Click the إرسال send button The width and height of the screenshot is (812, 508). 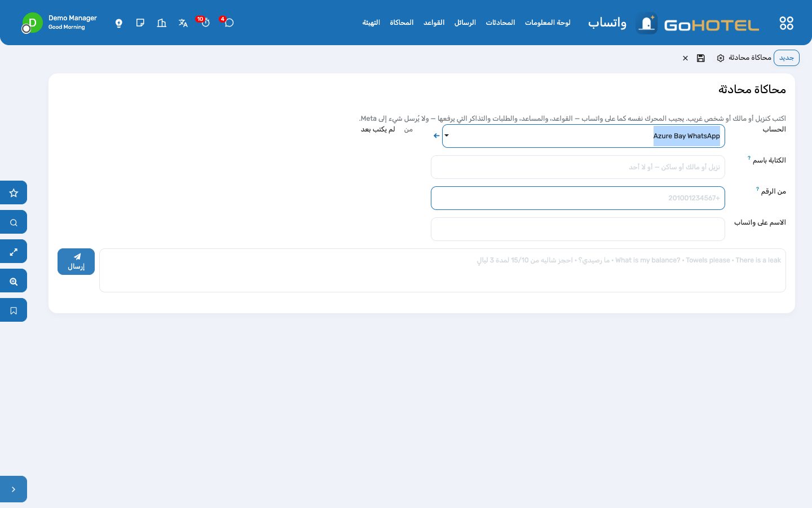pyautogui.click(x=76, y=262)
